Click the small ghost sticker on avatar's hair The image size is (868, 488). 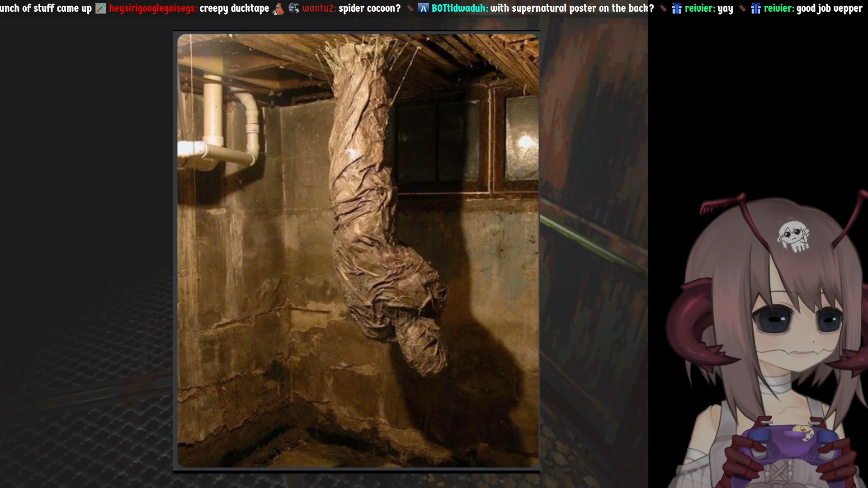[793, 235]
